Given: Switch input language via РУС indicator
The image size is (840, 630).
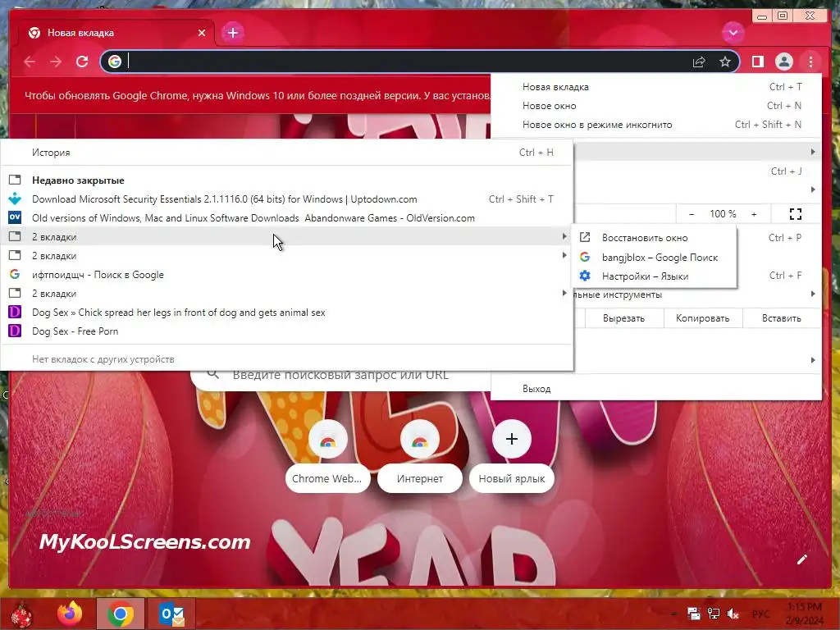Looking at the screenshot, I should [760, 614].
